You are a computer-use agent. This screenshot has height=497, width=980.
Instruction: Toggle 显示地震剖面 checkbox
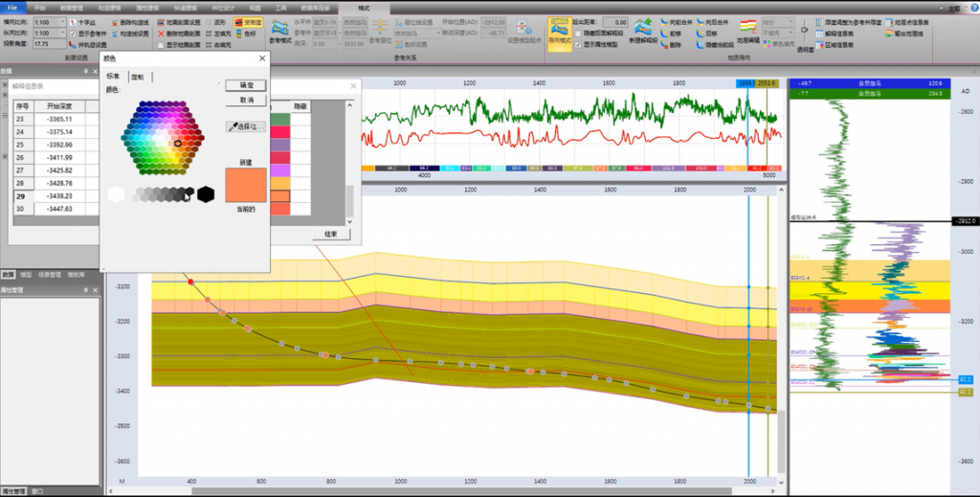point(161,45)
